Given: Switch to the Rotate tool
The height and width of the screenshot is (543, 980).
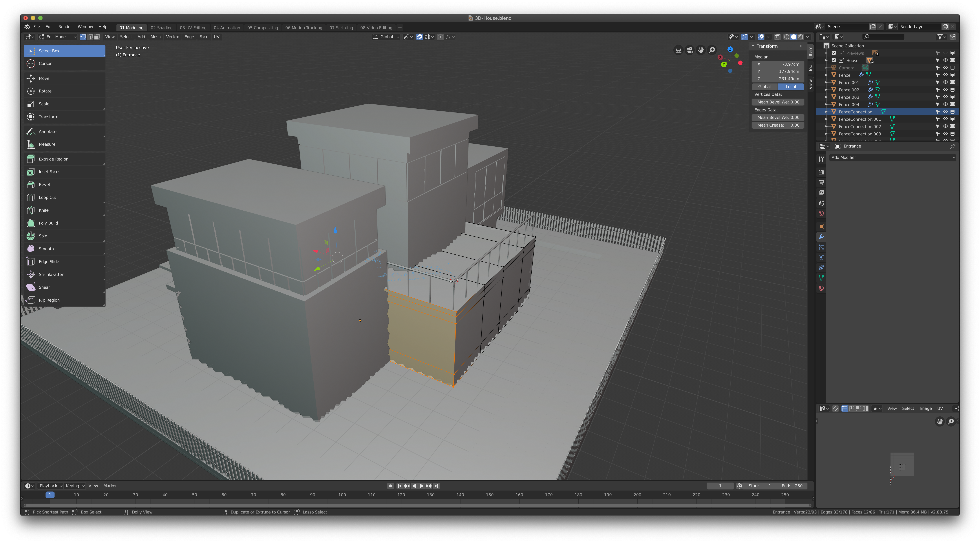Looking at the screenshot, I should tap(45, 91).
